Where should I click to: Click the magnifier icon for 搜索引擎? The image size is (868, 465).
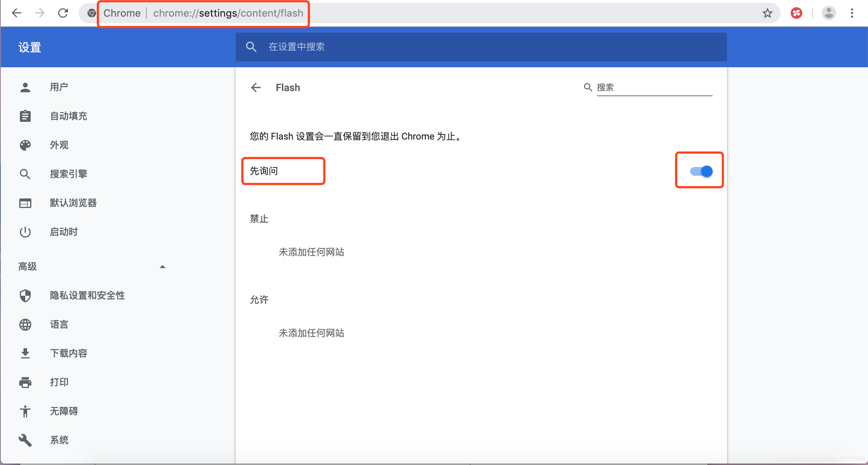click(25, 174)
